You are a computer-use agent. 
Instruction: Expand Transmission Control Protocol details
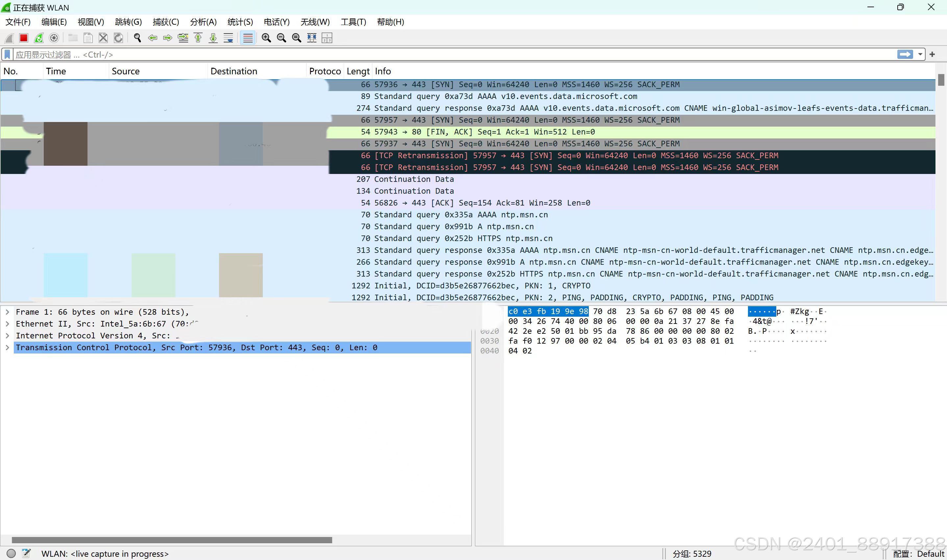point(7,348)
